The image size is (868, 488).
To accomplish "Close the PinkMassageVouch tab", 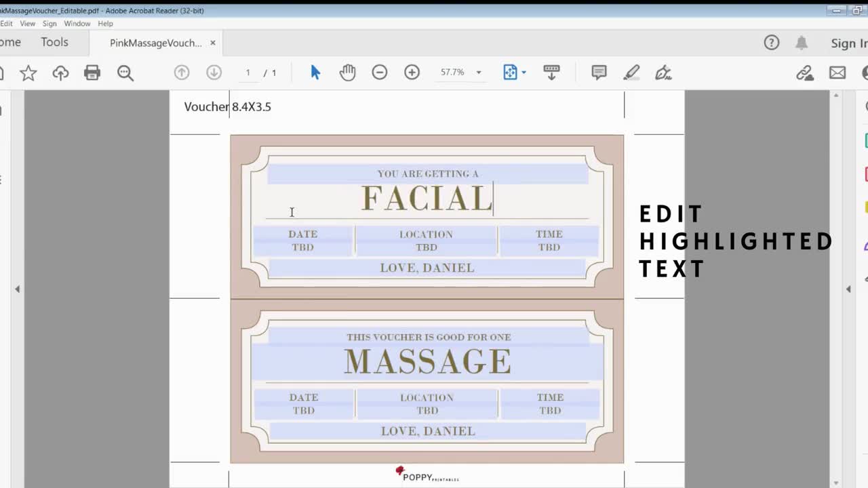I will pos(212,43).
